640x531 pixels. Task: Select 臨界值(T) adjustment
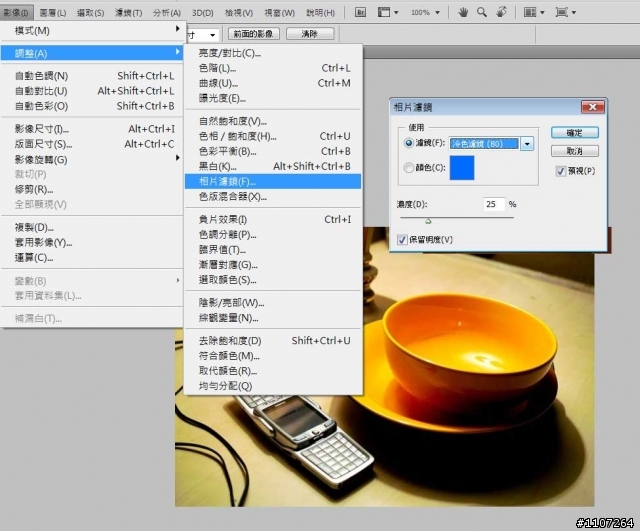[273, 250]
